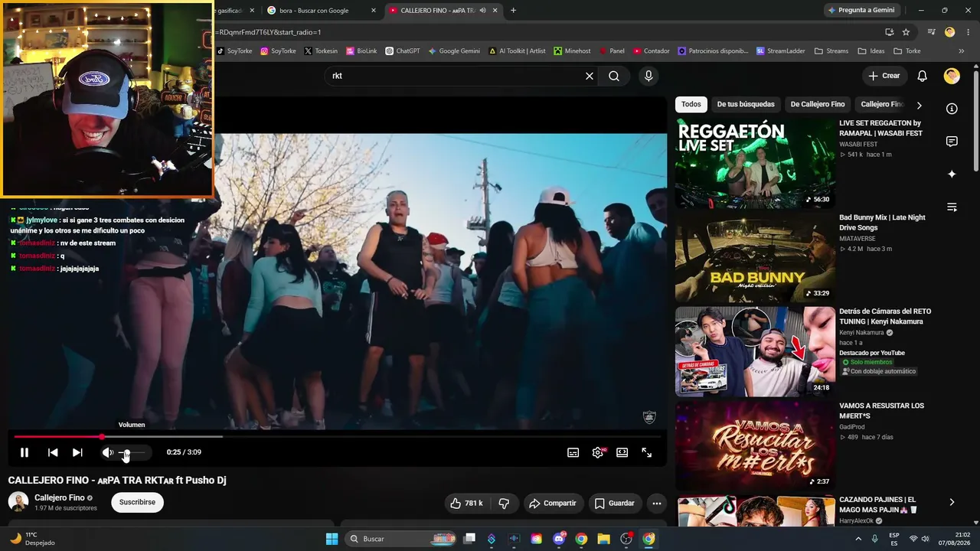The height and width of the screenshot is (551, 980).
Task: Open the Minehost bookmark
Action: coord(572,51)
